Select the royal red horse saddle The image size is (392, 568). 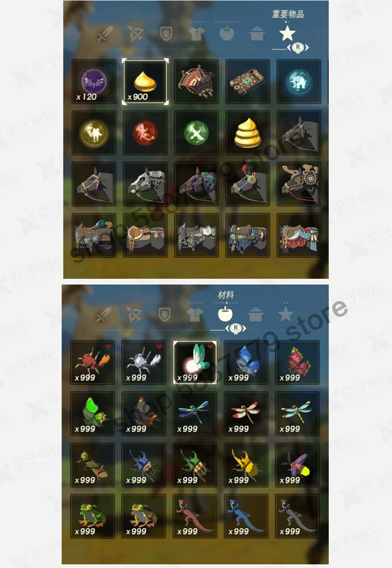click(299, 235)
